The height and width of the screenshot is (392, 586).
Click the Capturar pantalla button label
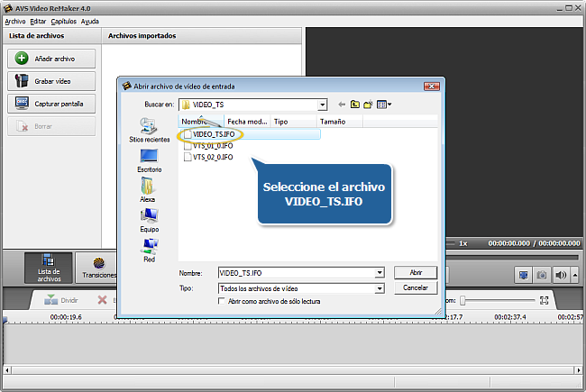(x=59, y=104)
